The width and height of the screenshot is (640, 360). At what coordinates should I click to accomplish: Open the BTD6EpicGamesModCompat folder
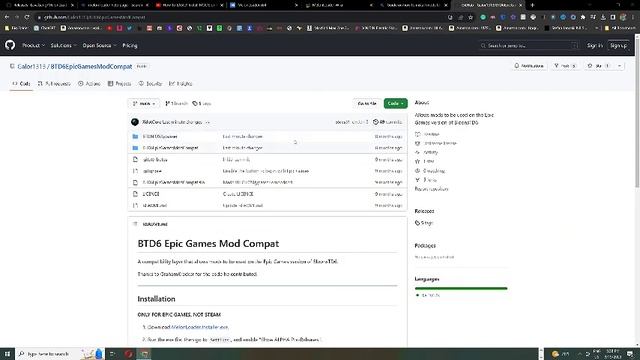pos(170,148)
